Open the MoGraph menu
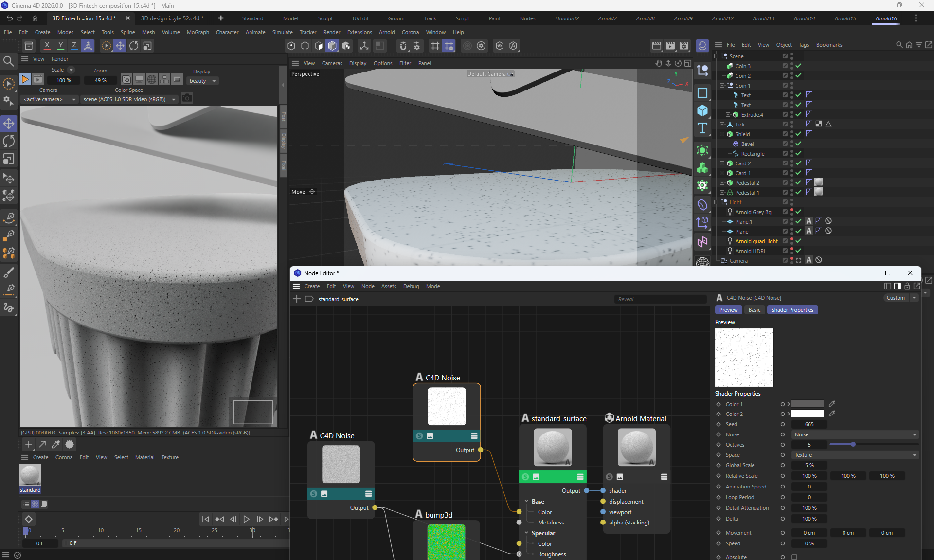 pyautogui.click(x=198, y=32)
